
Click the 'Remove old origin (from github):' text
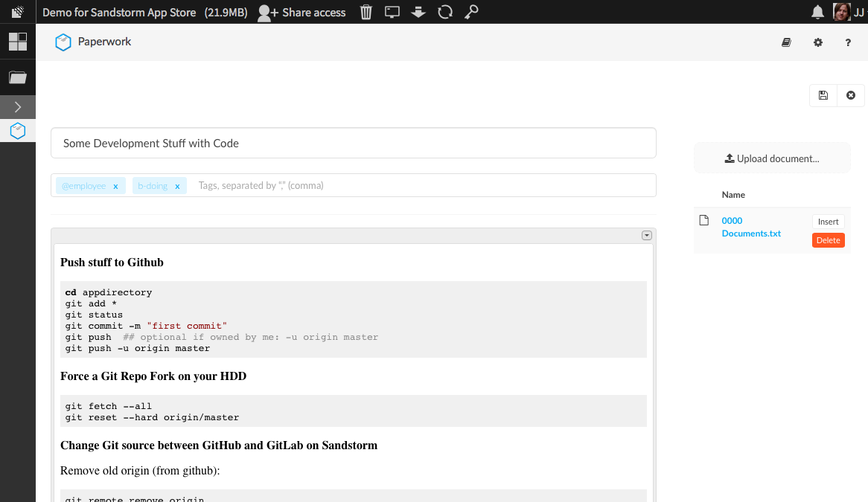140,471
